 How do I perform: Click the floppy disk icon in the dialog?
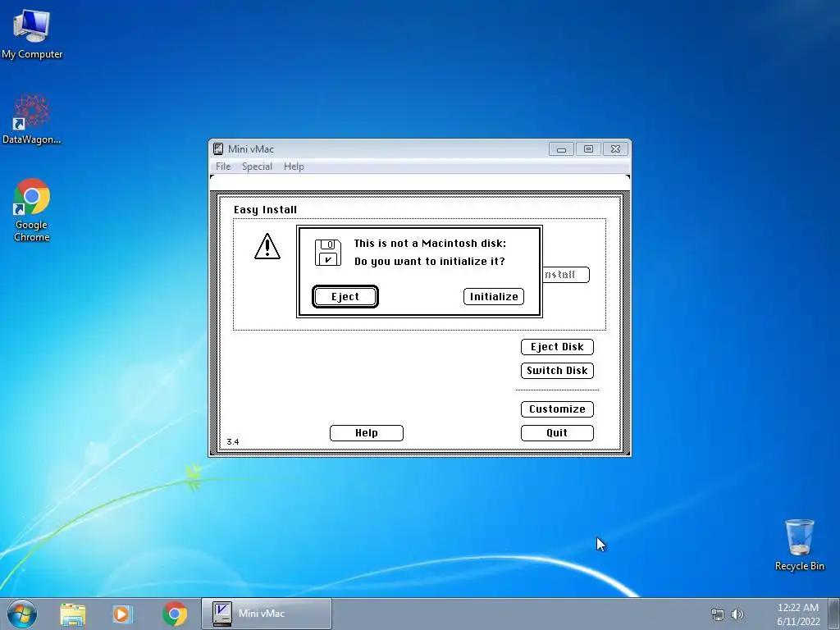[x=328, y=253]
